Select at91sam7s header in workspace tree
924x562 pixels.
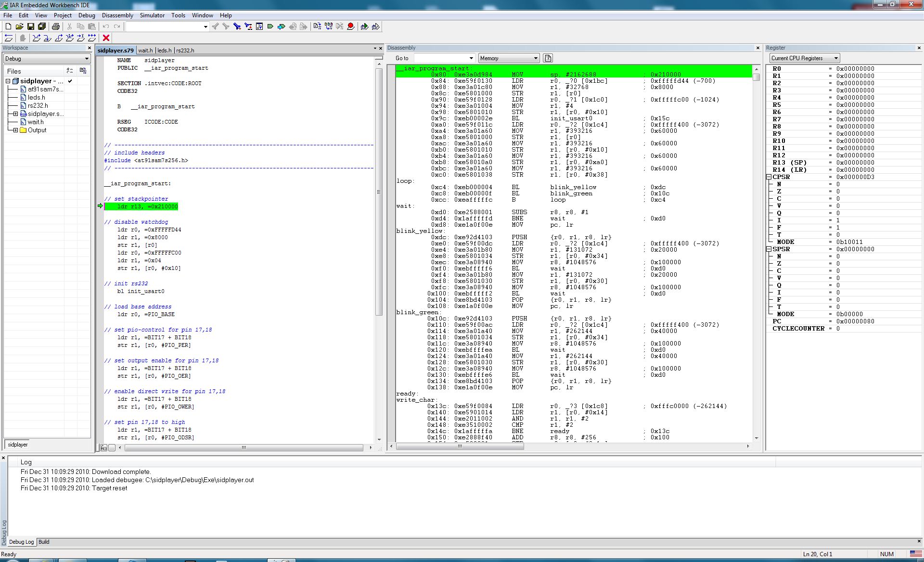[45, 89]
